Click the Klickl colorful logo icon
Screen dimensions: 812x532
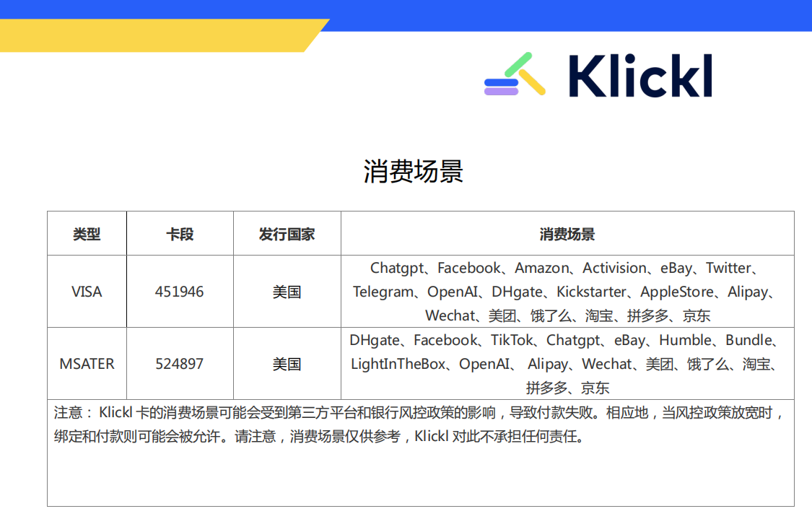[515, 75]
